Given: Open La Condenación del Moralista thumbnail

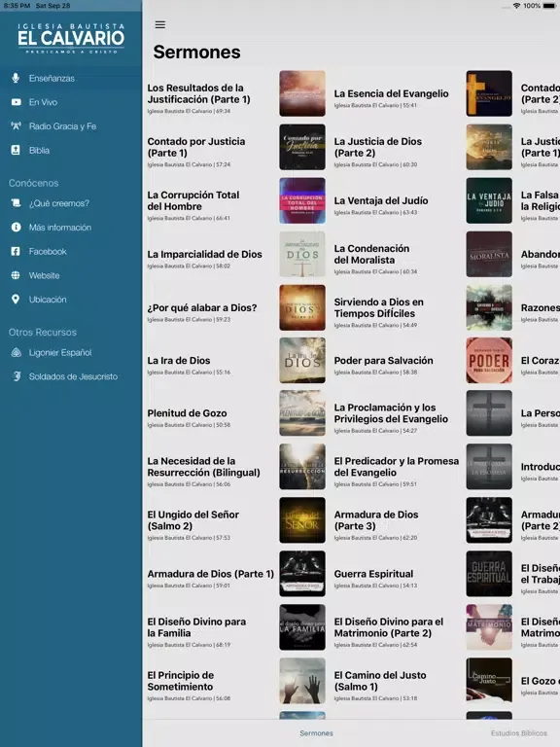Looking at the screenshot, I should coord(489,255).
